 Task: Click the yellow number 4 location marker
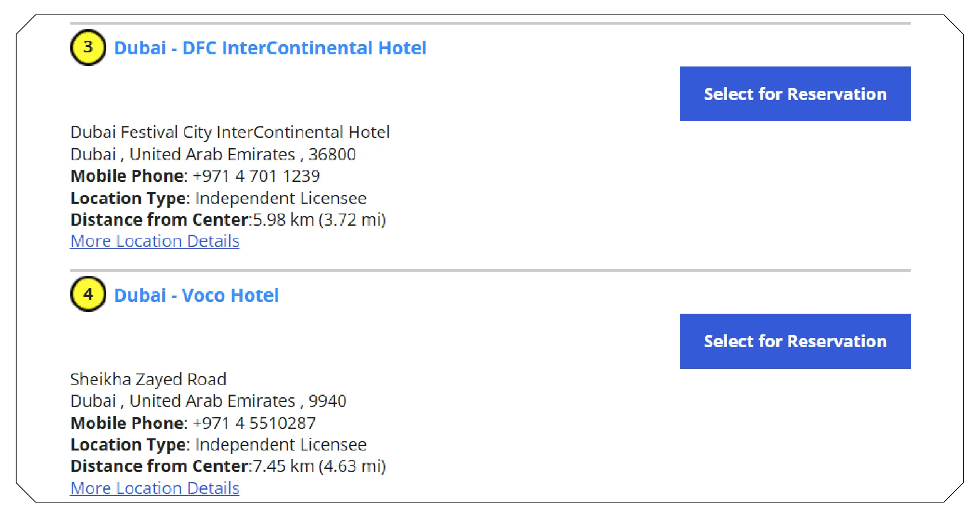(88, 294)
